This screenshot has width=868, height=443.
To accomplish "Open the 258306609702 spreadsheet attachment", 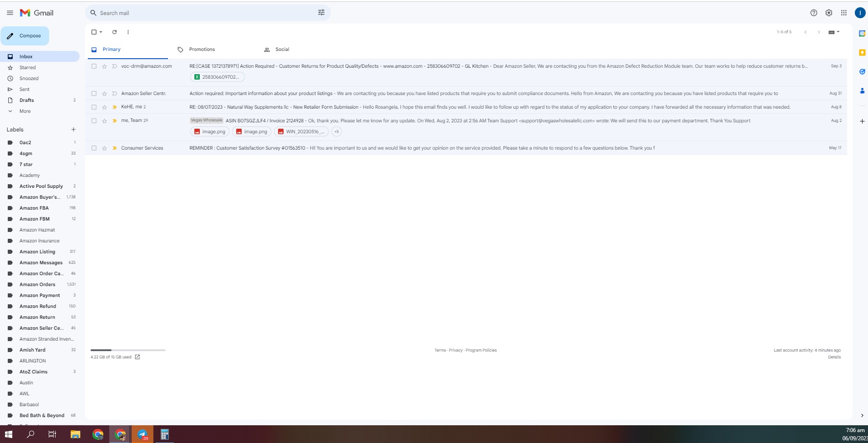I will [x=217, y=77].
